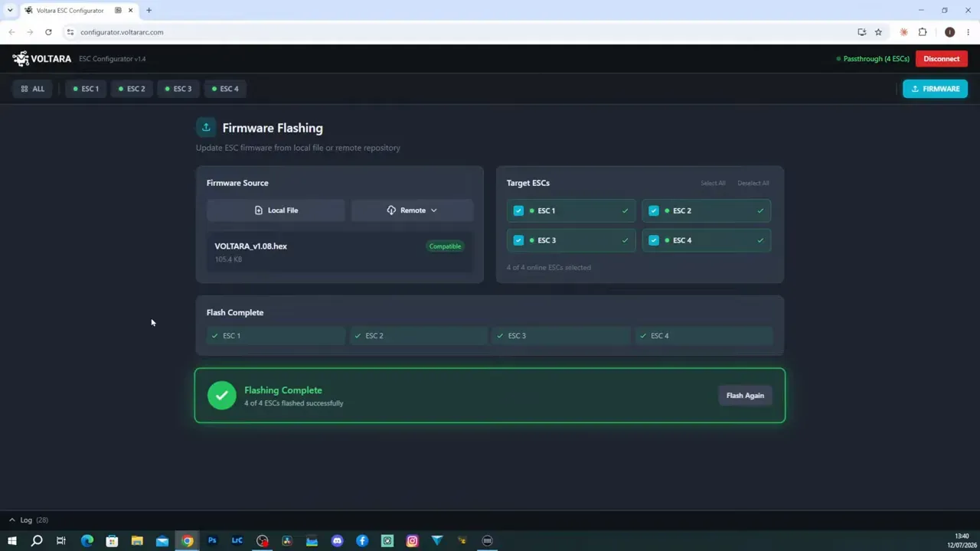Launch Microsoft Edge from the taskbar
The image size is (980, 551).
click(87, 541)
